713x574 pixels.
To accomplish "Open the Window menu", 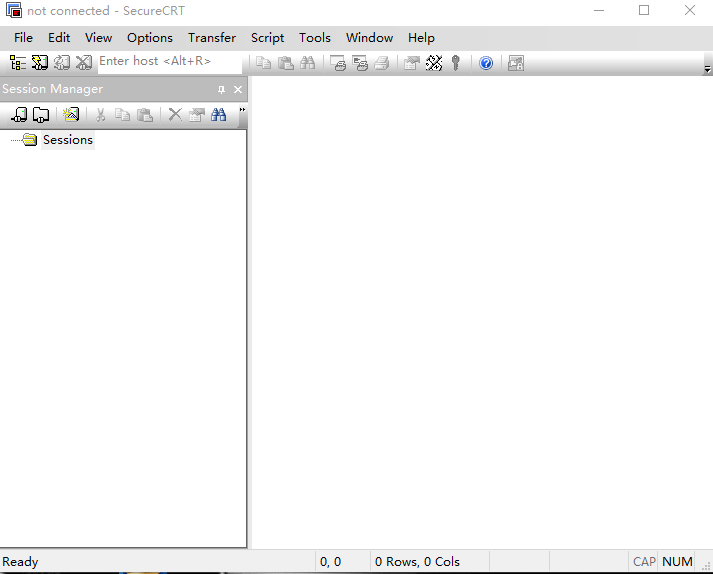I will [x=369, y=38].
